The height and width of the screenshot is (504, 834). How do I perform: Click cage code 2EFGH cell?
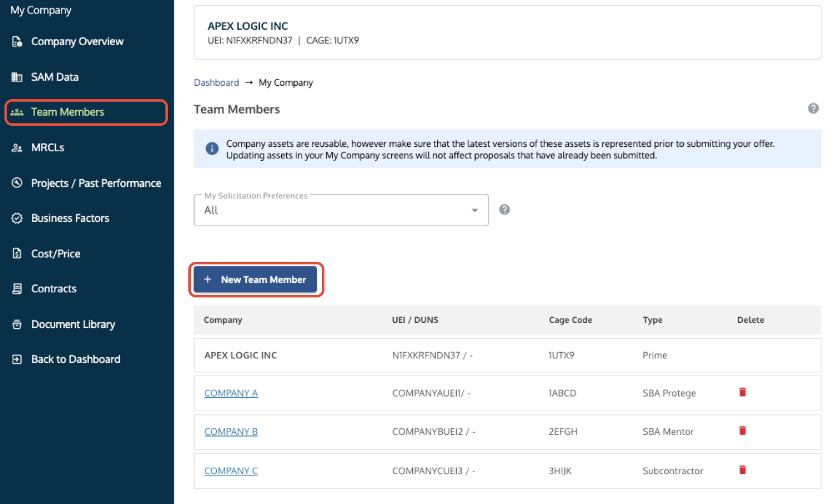click(563, 432)
